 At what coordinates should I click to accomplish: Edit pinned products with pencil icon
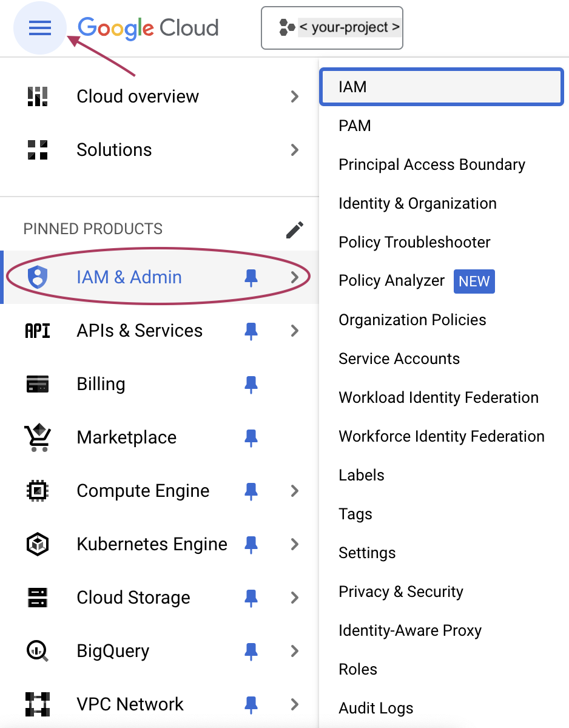pyautogui.click(x=295, y=229)
